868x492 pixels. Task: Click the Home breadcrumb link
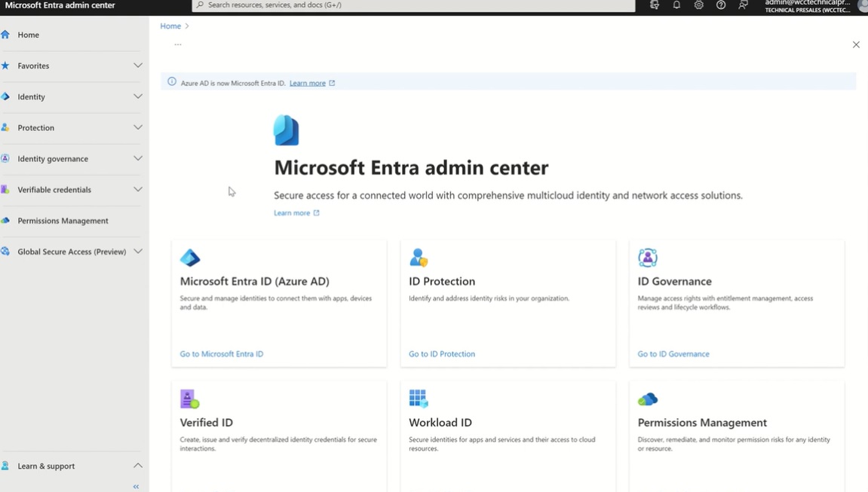[x=170, y=26]
